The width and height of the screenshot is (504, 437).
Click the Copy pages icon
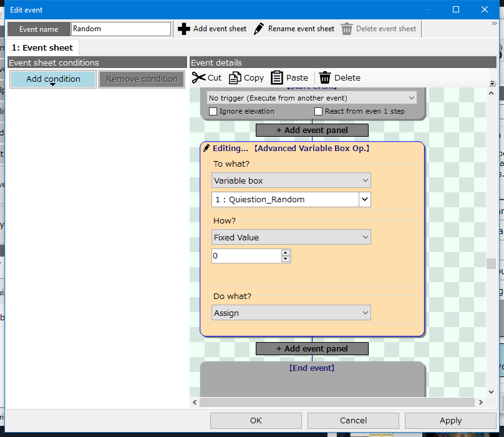click(235, 78)
